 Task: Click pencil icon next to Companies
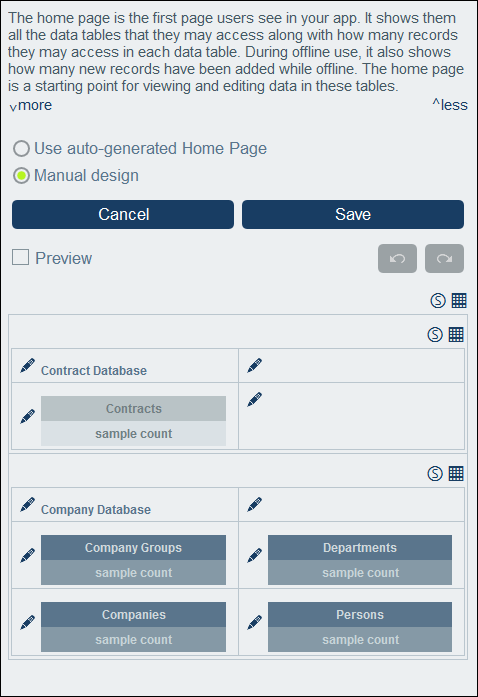tap(27, 622)
